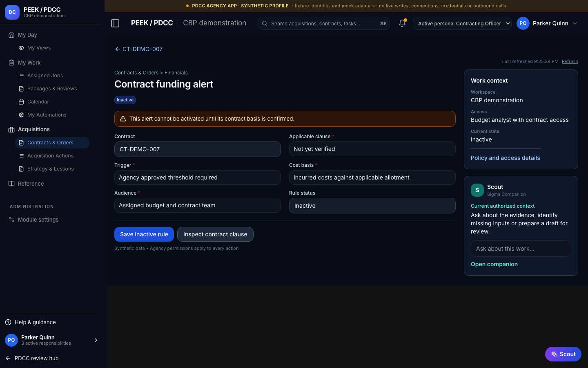
Task: Click the Acquisition Actions list icon
Action: pos(21,156)
